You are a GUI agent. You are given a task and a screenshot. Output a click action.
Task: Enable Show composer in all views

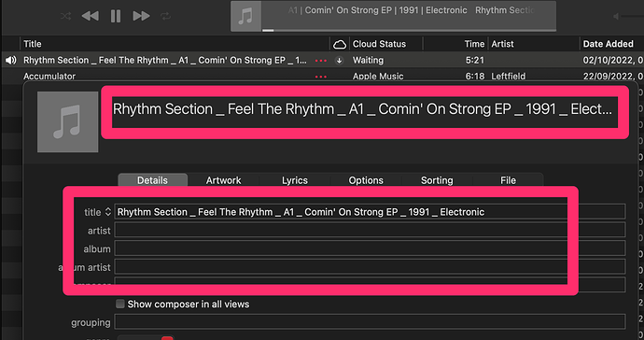pos(119,304)
